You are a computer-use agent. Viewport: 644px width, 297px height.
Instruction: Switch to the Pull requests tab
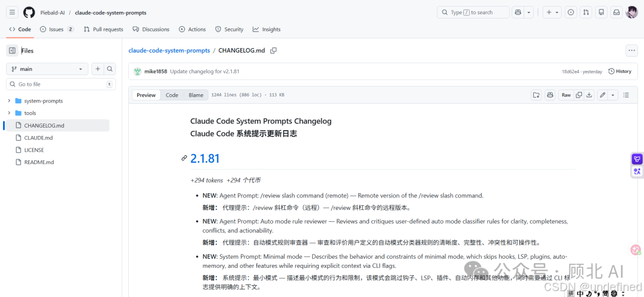pyautogui.click(x=104, y=29)
